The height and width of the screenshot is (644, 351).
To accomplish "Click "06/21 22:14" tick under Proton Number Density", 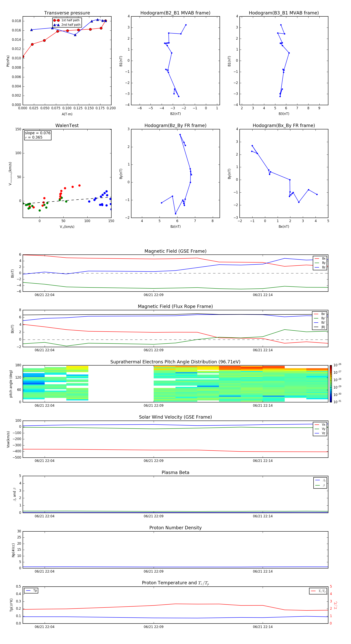I will click(262, 571).
